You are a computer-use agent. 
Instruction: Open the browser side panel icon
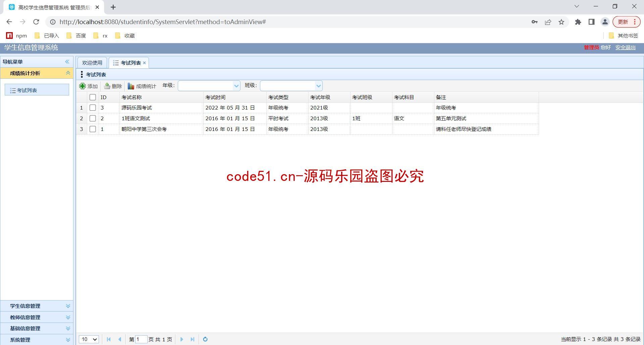591,22
